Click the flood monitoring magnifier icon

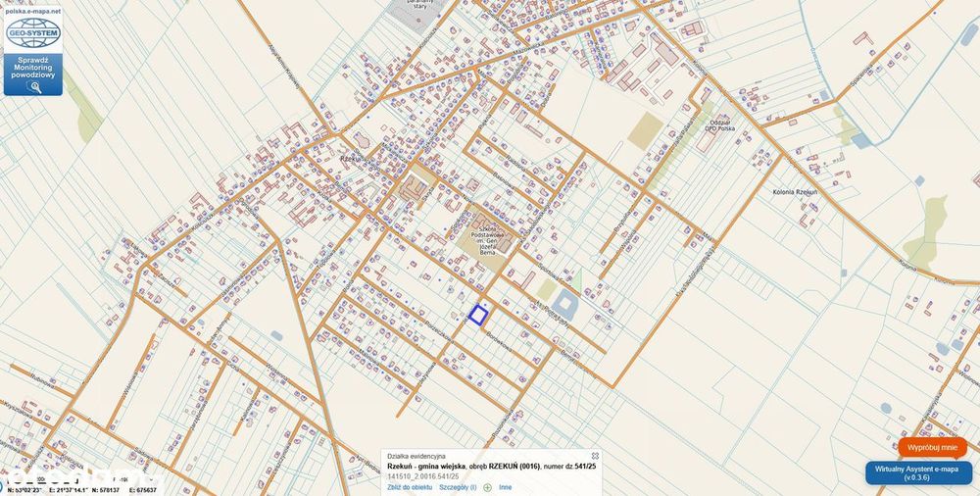(33, 87)
